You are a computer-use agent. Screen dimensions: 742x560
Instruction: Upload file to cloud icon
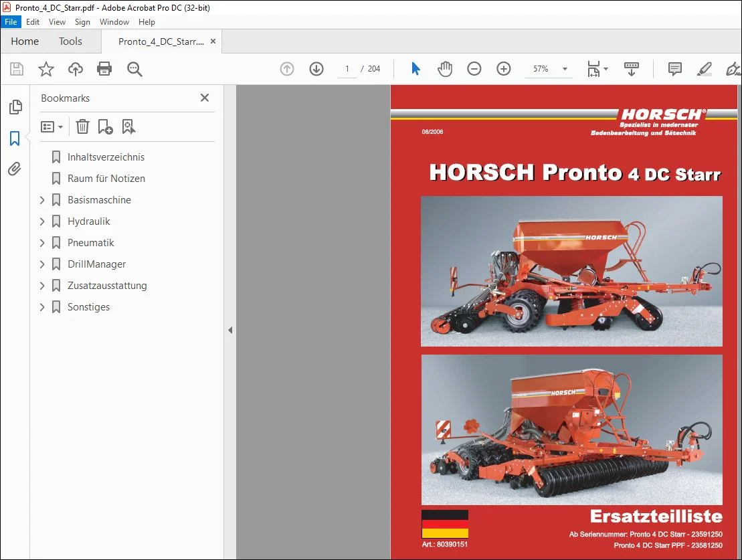point(75,69)
